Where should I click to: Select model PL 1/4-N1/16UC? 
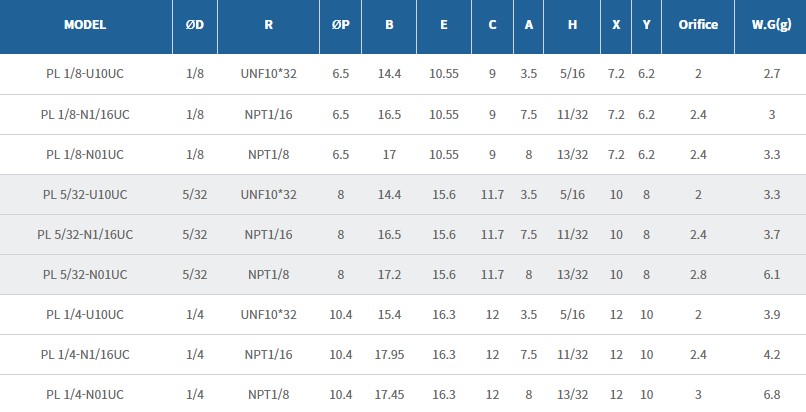tap(85, 354)
